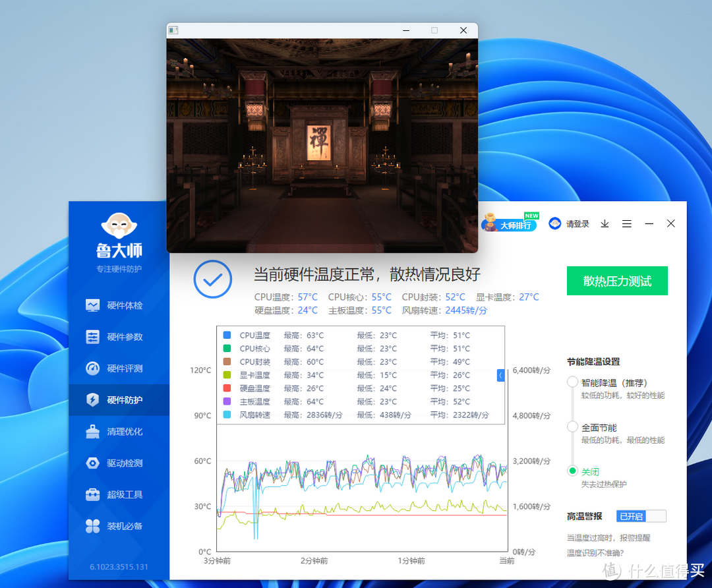Screen dimensions: 712x588
Task: Click the 硬件评测 gauge icon
Action: [93, 368]
